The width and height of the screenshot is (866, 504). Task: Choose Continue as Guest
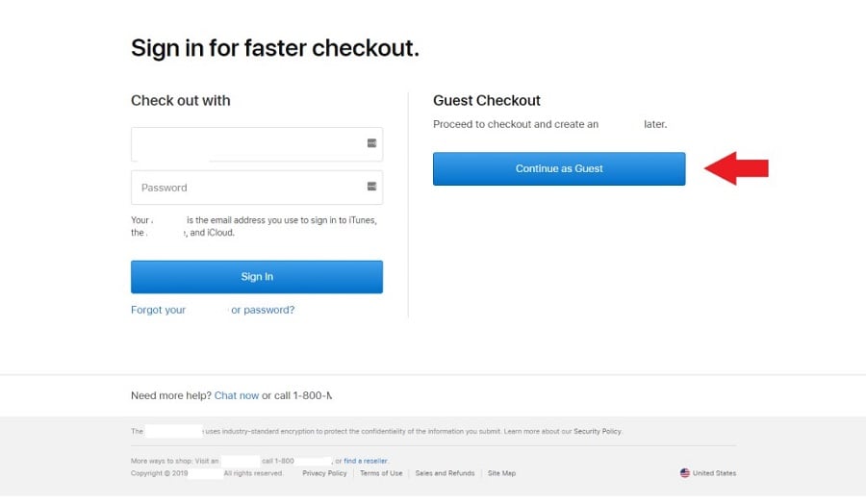[x=559, y=168]
